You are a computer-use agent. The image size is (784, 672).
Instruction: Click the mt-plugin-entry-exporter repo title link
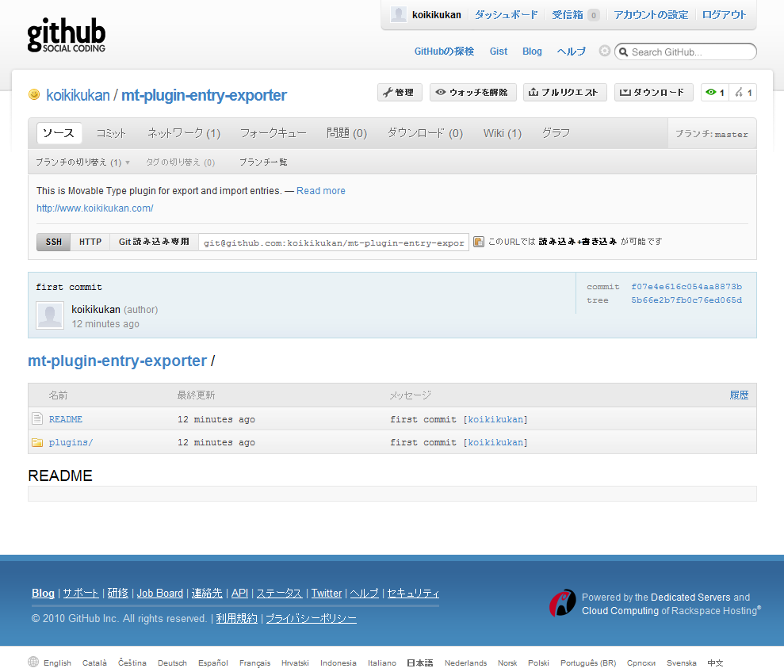[x=204, y=95]
